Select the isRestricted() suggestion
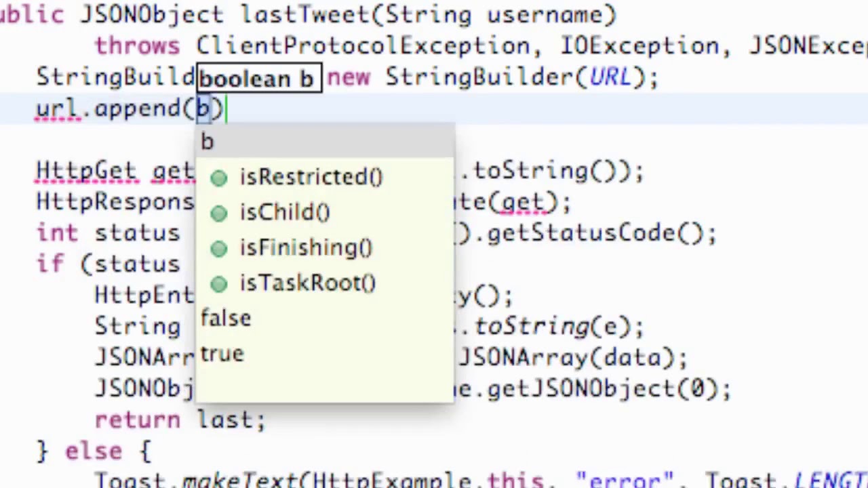The image size is (868, 488). tap(324, 177)
